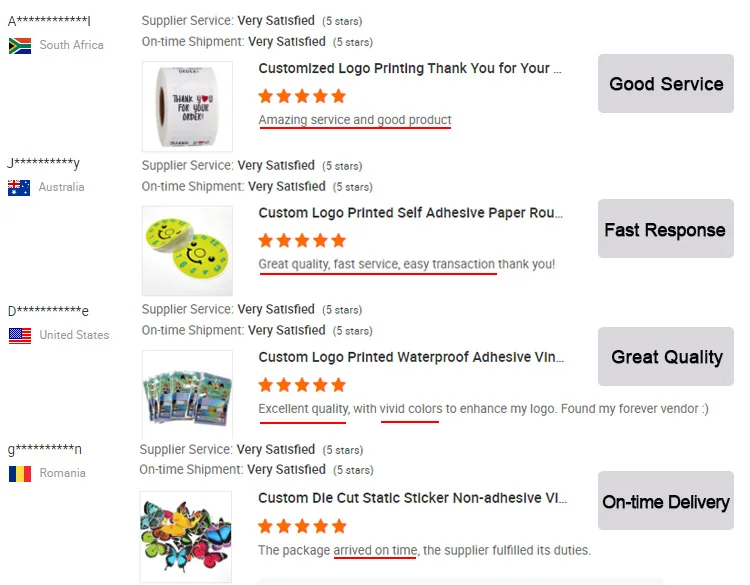Click the Fast Response button

pos(665,230)
